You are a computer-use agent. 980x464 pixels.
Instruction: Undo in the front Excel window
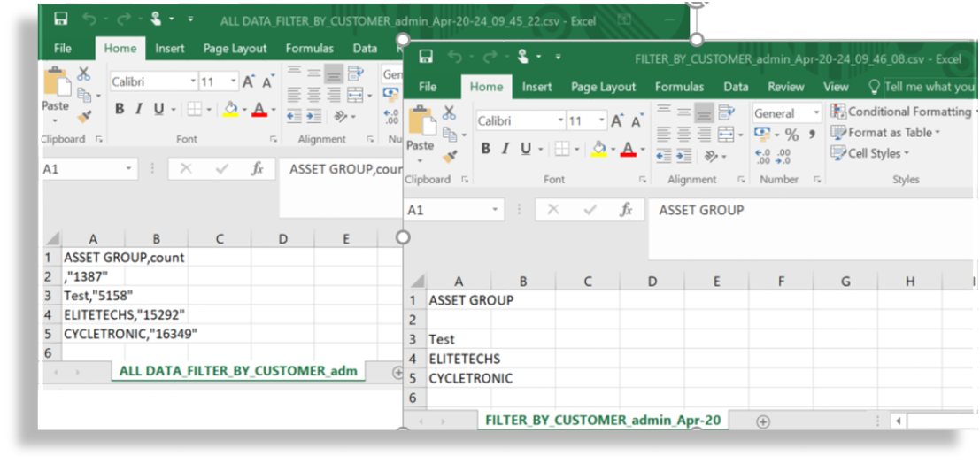click(x=456, y=58)
